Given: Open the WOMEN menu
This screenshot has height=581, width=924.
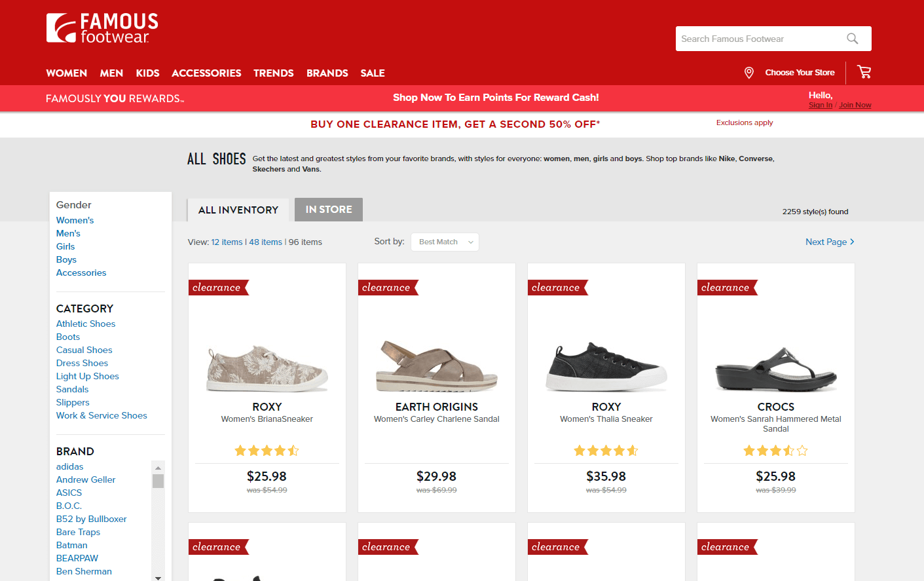Looking at the screenshot, I should pyautogui.click(x=66, y=73).
